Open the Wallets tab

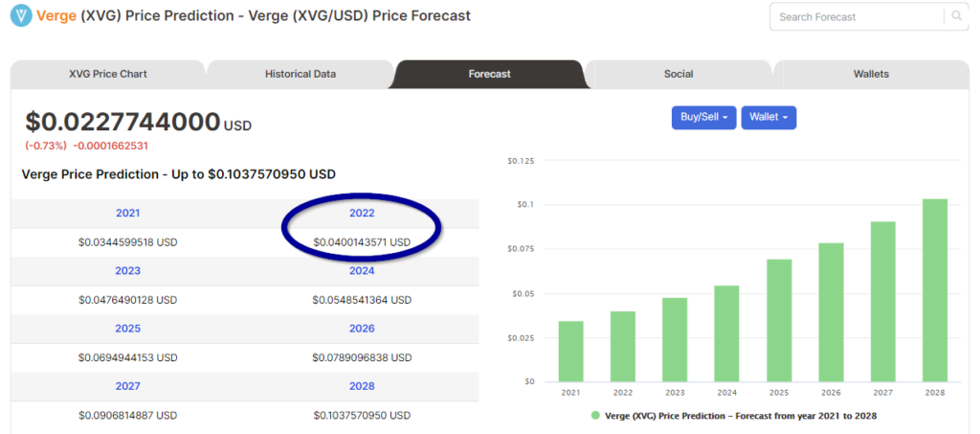click(x=871, y=74)
